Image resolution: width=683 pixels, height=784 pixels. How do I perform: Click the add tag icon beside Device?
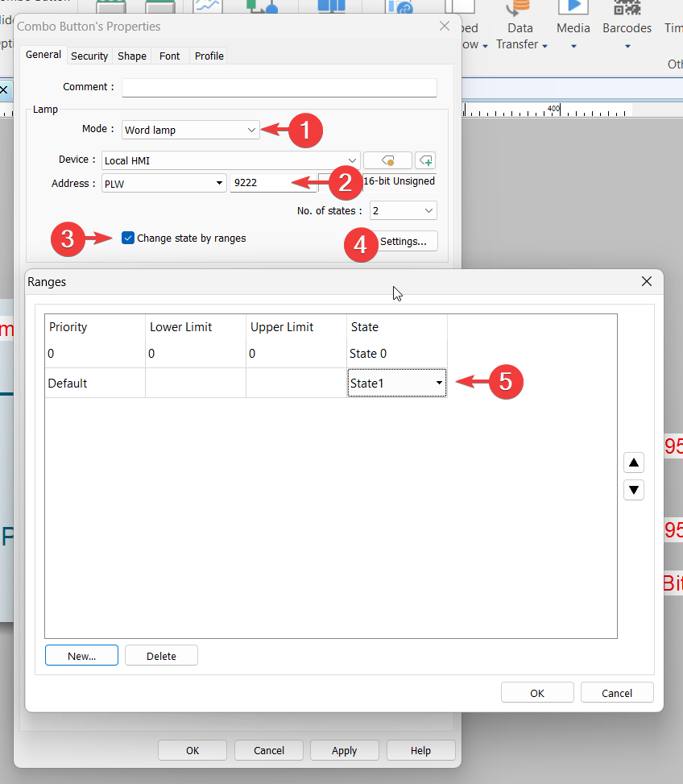click(425, 160)
